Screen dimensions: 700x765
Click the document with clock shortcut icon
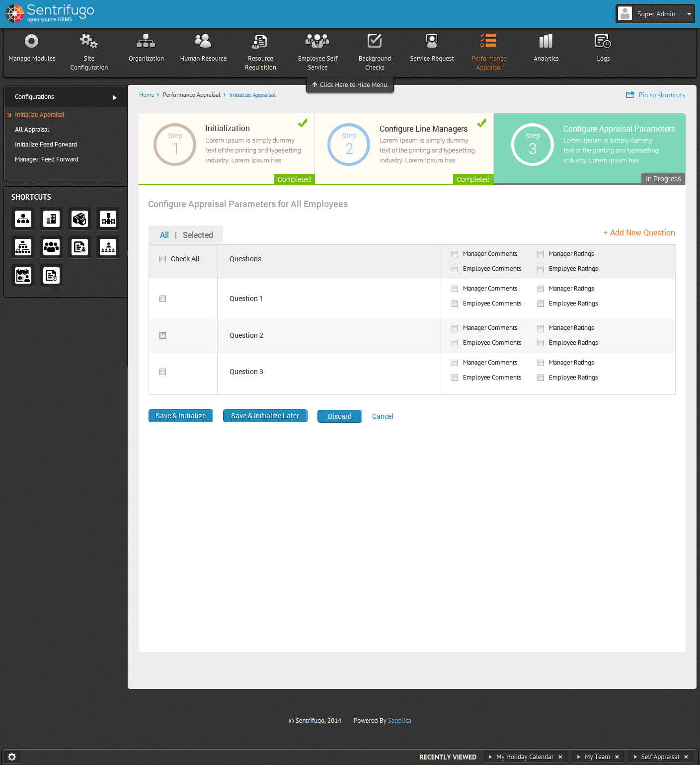pos(51,275)
